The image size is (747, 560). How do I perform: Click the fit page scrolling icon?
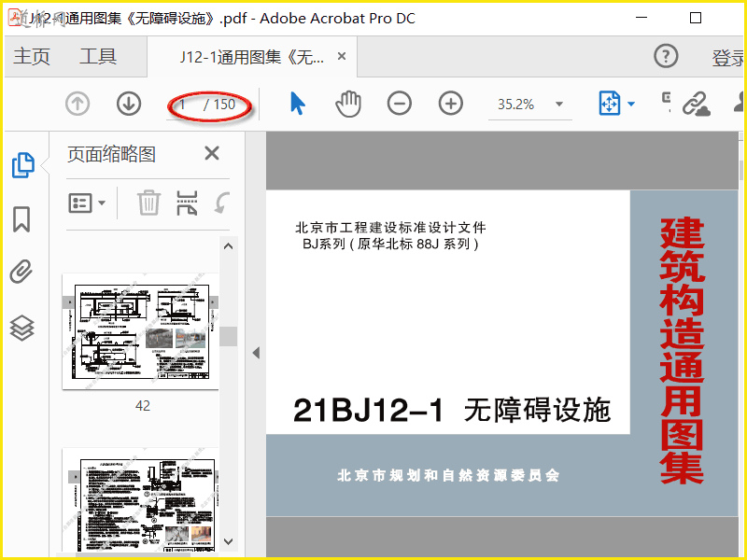point(610,104)
